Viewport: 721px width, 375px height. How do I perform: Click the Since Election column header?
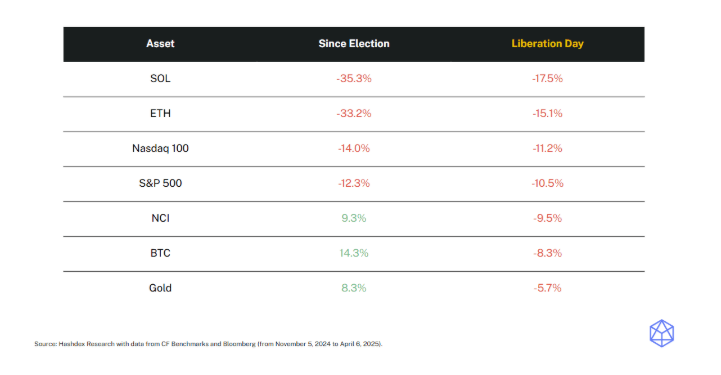(x=354, y=44)
